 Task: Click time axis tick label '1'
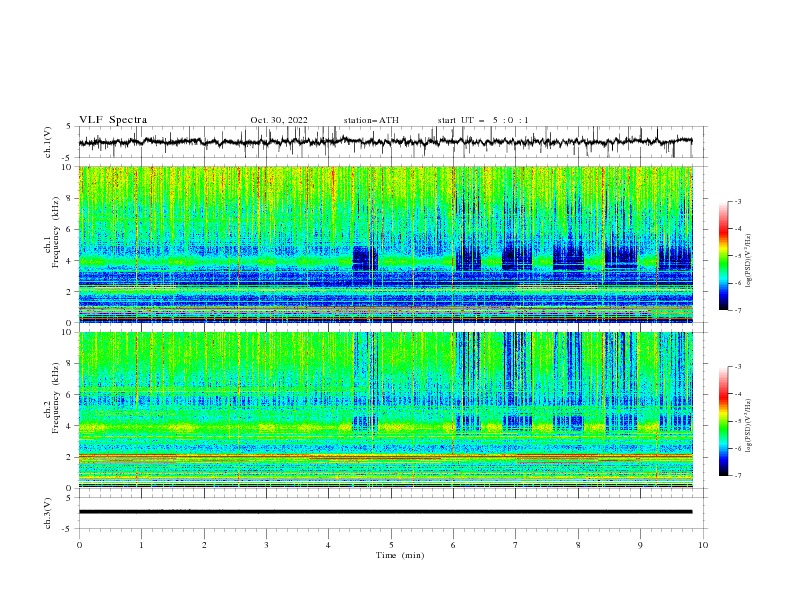[141, 545]
